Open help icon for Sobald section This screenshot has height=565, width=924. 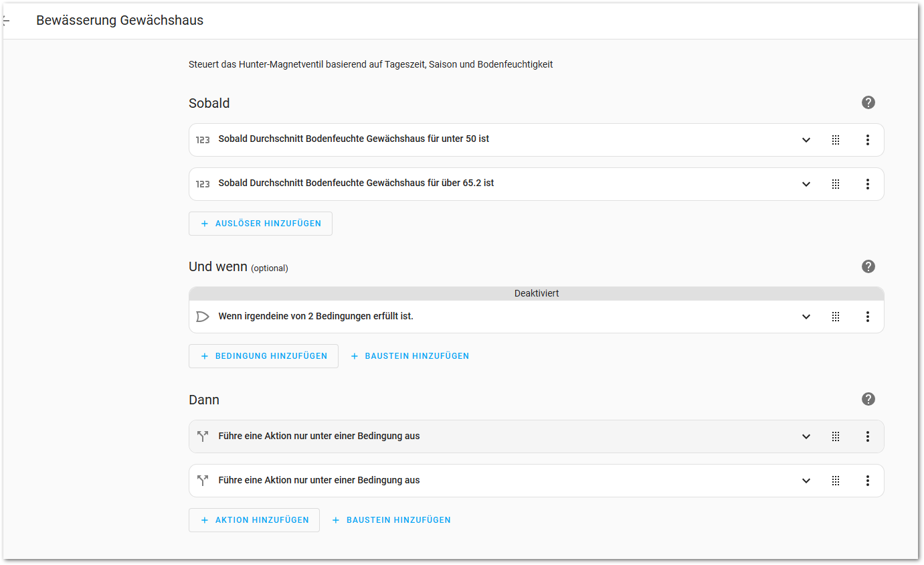tap(868, 102)
